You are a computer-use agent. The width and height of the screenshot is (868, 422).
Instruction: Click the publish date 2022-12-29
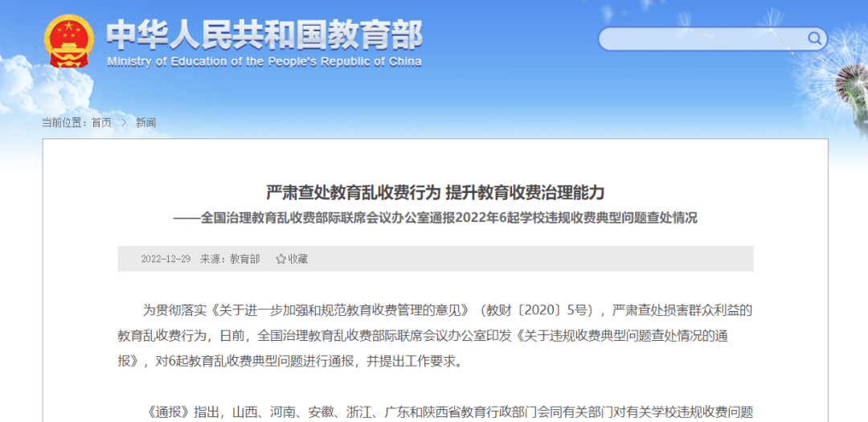point(166,259)
